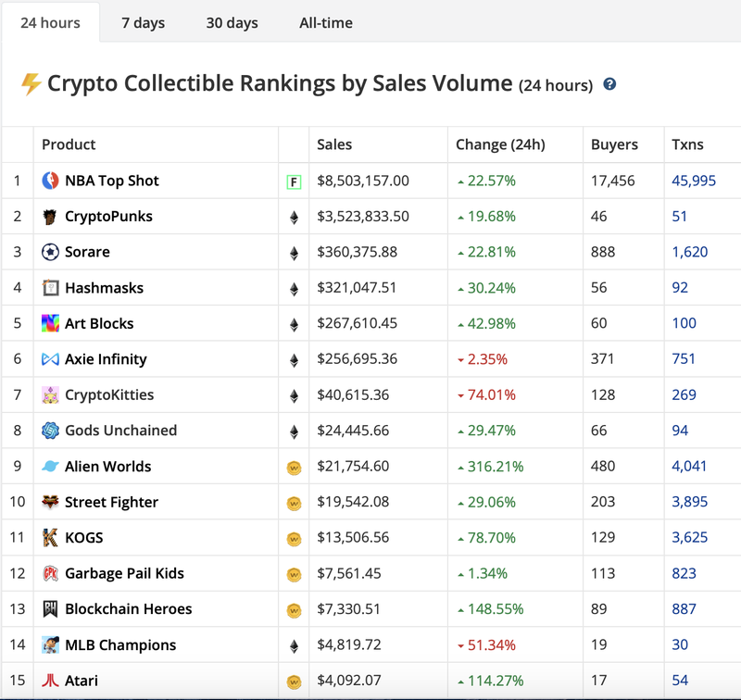The image size is (741, 700).
Task: Open the MLB Champions product link
Action: [120, 644]
